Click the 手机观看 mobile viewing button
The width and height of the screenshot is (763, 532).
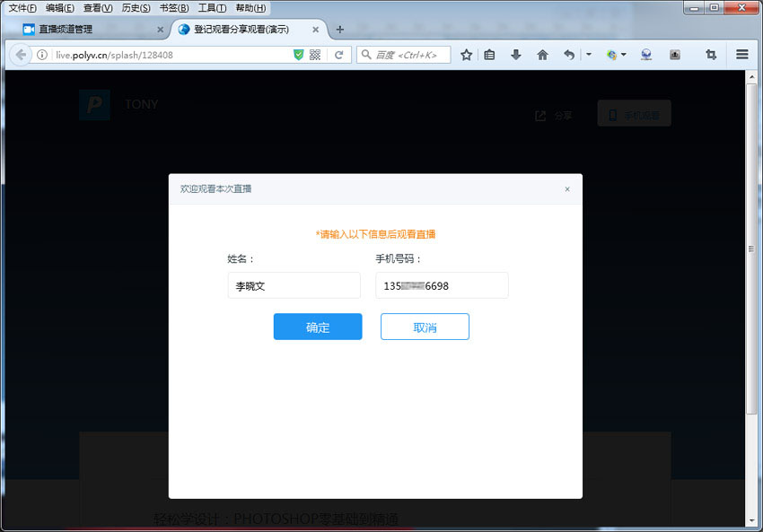pyautogui.click(x=634, y=113)
